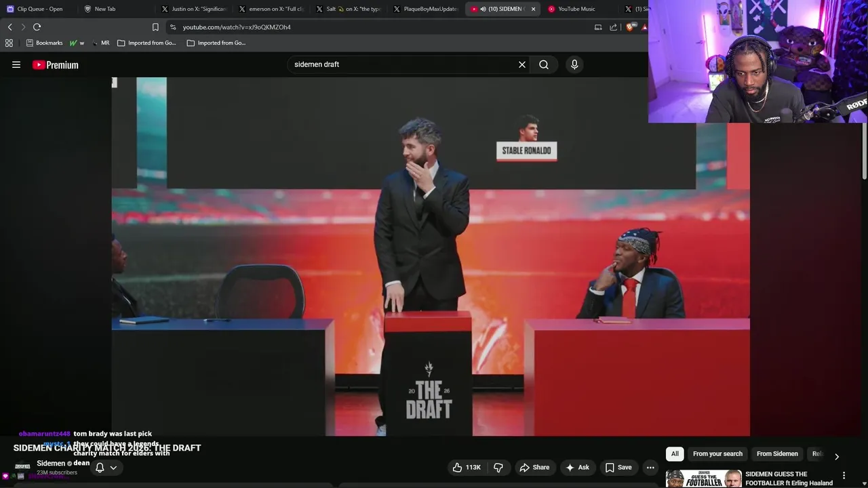Go to YouTube Premium home logo
Viewport: 868px width, 488px height.
pos(56,65)
